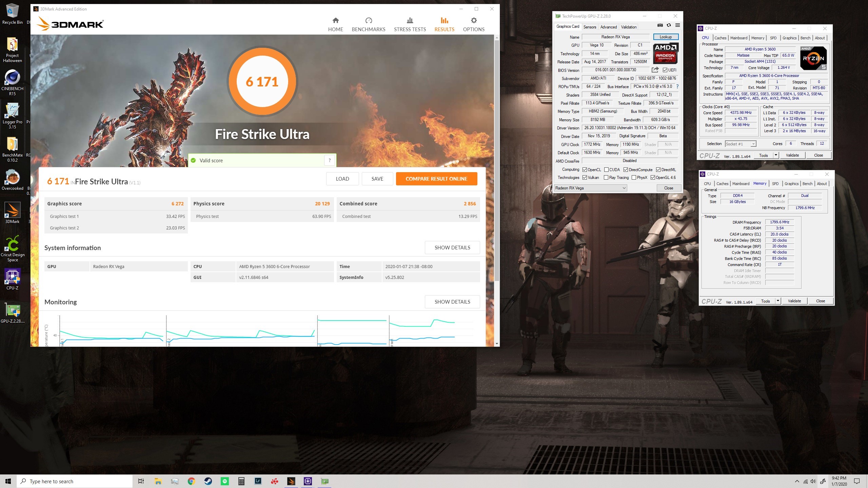Open the GPU-Z.2.28 desktop shortcut

(12, 313)
